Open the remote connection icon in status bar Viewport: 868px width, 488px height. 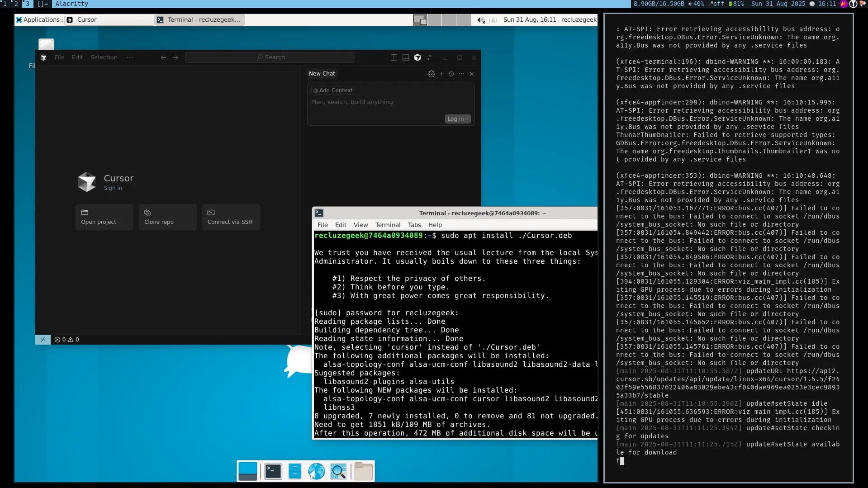[43, 340]
